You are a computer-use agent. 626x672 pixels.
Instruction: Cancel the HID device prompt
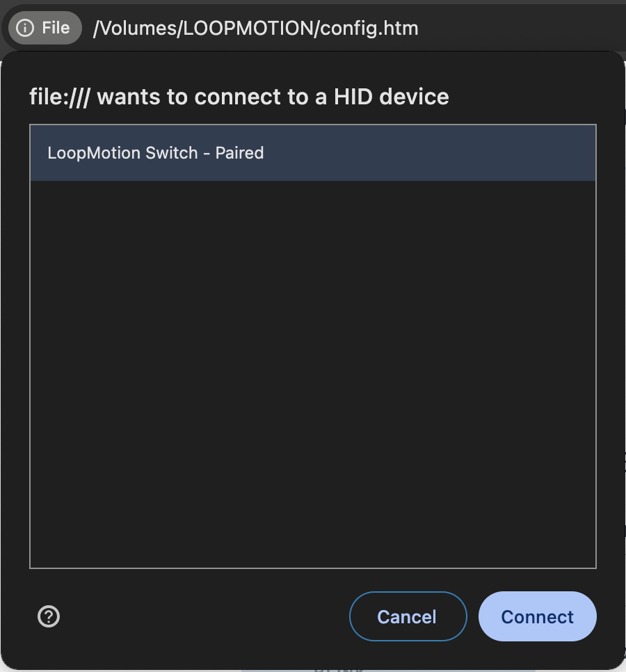coord(408,616)
